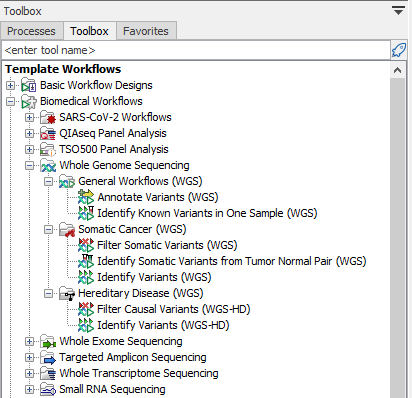
Task: Click the Targeted Amplicon Sequencing folder icon
Action: pyautogui.click(x=48, y=357)
